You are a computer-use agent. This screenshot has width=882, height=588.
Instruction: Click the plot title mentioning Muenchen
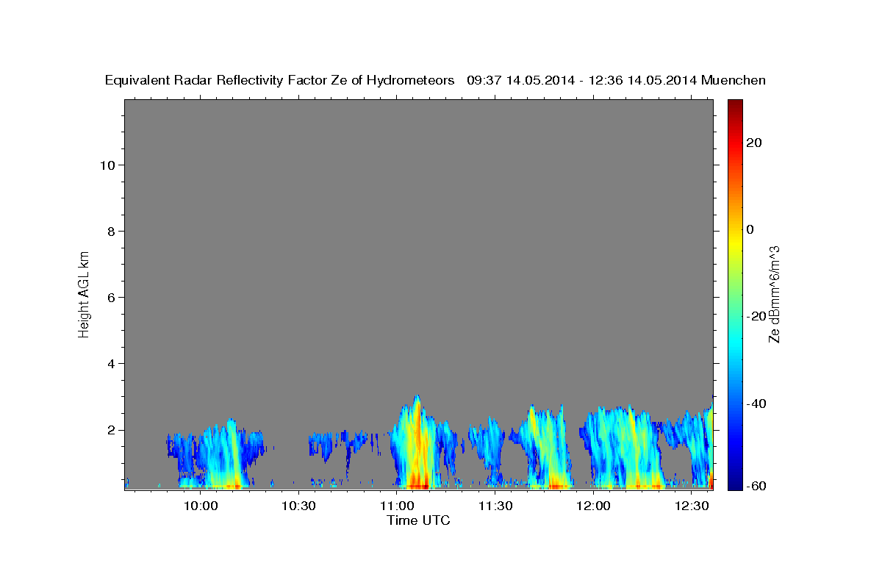435,81
